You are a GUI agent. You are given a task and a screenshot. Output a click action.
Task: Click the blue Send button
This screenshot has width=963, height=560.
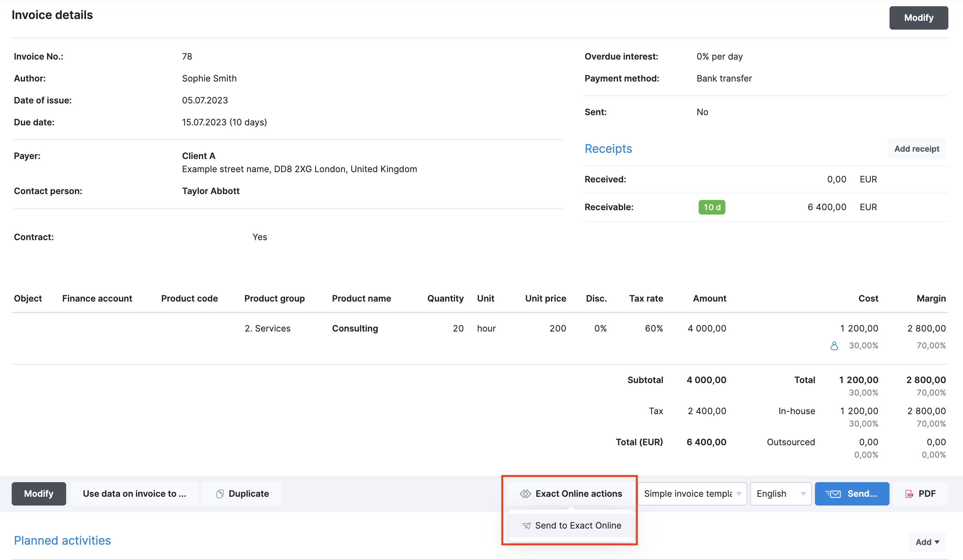click(x=852, y=493)
